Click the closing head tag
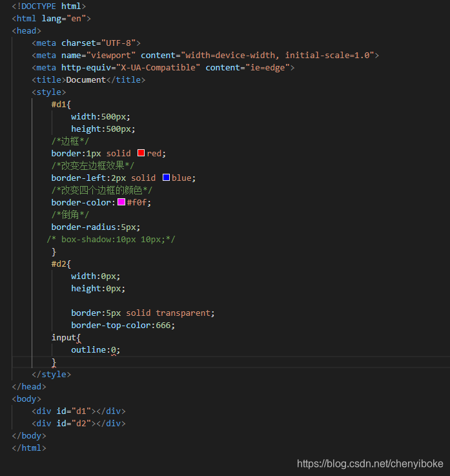Viewport: 450px width, 476px height. coord(29,386)
